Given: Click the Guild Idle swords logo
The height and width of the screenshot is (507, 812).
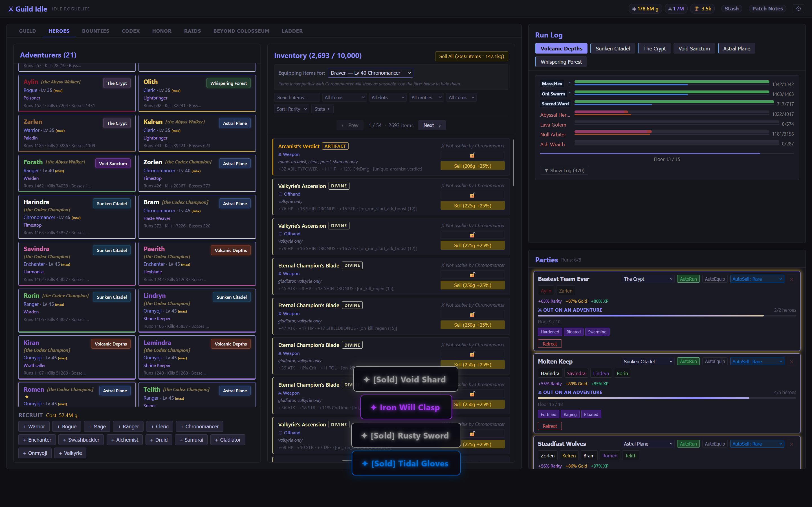Looking at the screenshot, I should (11, 9).
